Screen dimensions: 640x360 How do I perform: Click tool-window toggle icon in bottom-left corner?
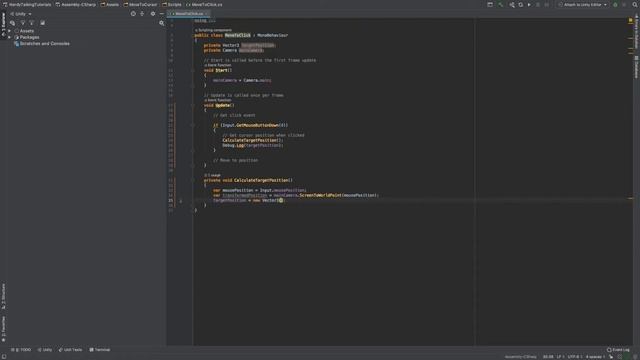coord(4,357)
